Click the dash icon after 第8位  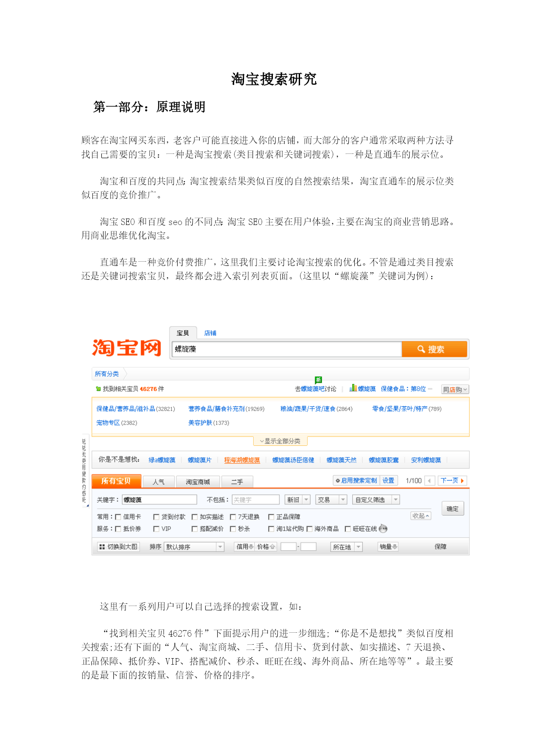point(430,389)
